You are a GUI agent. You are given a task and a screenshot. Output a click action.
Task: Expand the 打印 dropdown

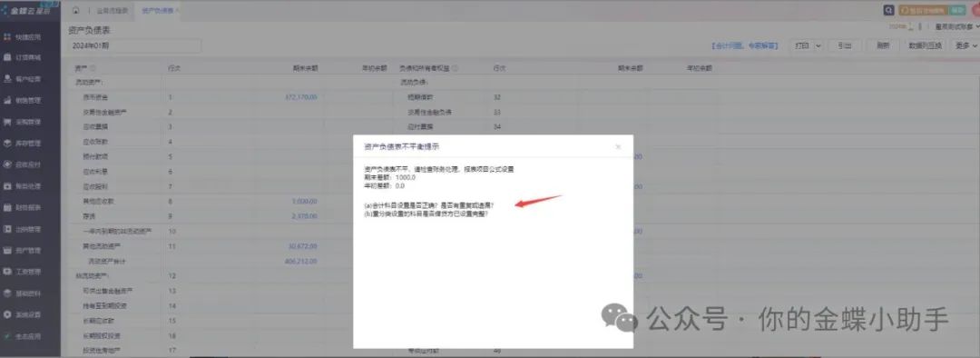[807, 45]
